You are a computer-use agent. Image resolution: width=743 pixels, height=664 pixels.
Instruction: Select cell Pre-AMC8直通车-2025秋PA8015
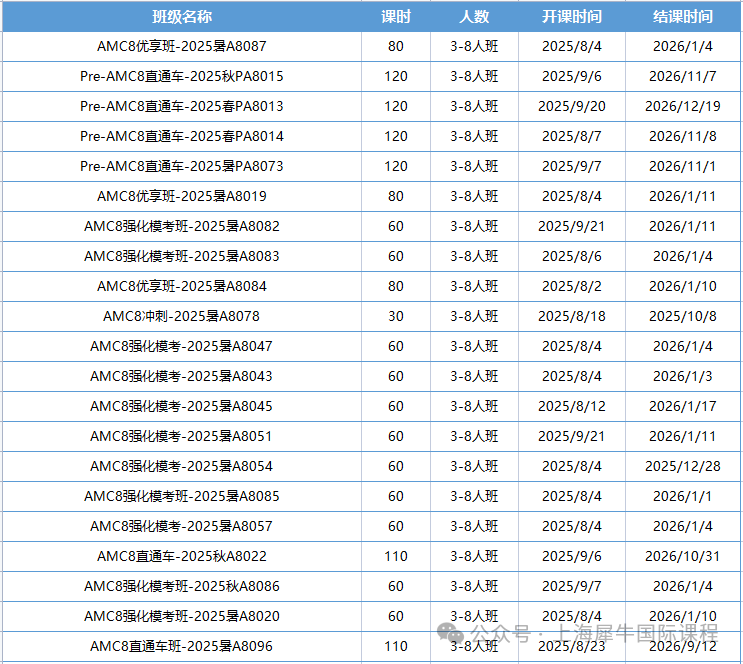(182, 76)
